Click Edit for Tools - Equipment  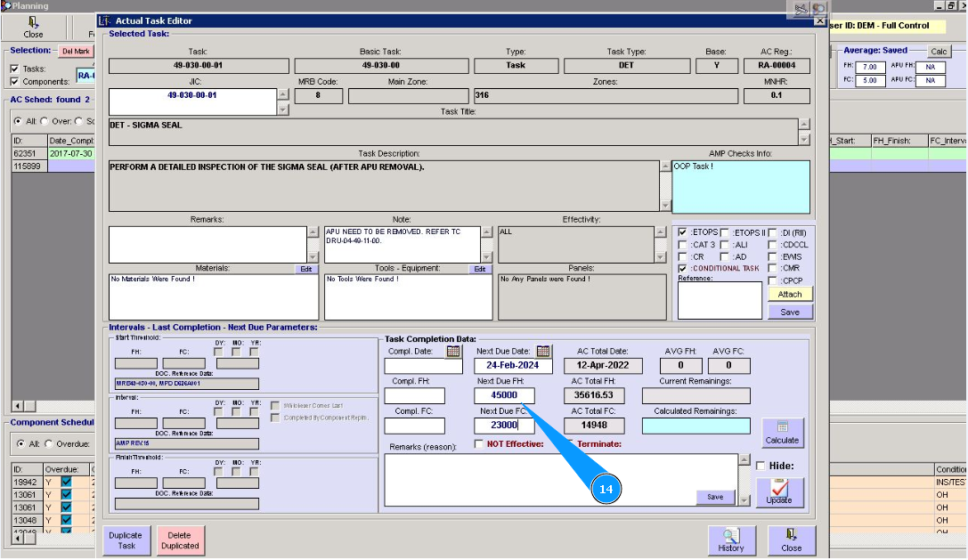(x=480, y=269)
